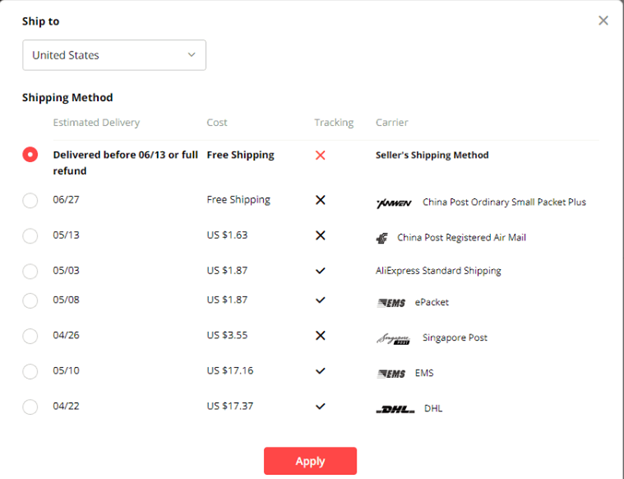Click the DHL carrier logo
Image resolution: width=624 pixels, height=479 pixels.
pyautogui.click(x=394, y=408)
